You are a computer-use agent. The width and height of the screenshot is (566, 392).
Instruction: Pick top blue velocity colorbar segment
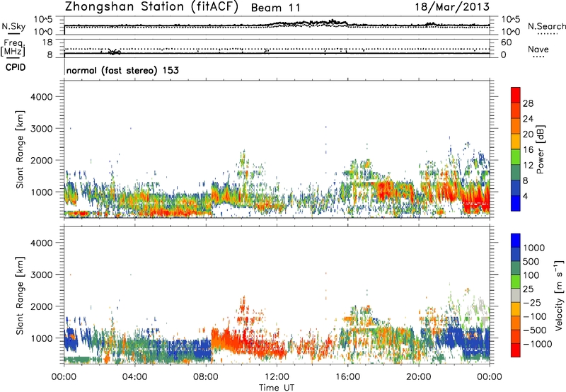516,241
